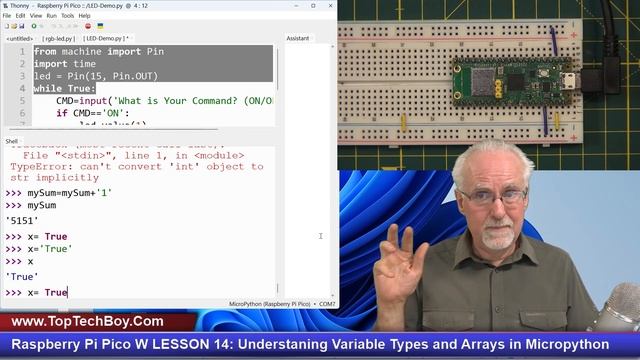The image size is (640, 360).
Task: Click the Thonny app icon in title bar
Action: click(x=5, y=6)
